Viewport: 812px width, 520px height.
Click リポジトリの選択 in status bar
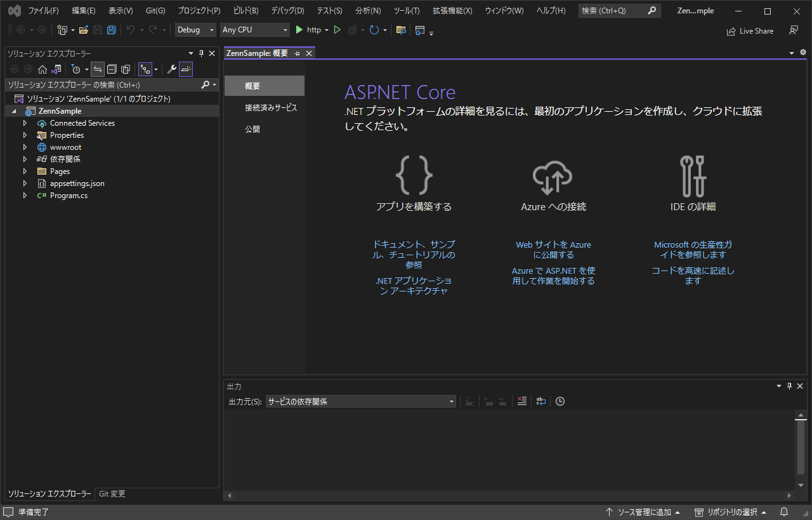[730, 512]
